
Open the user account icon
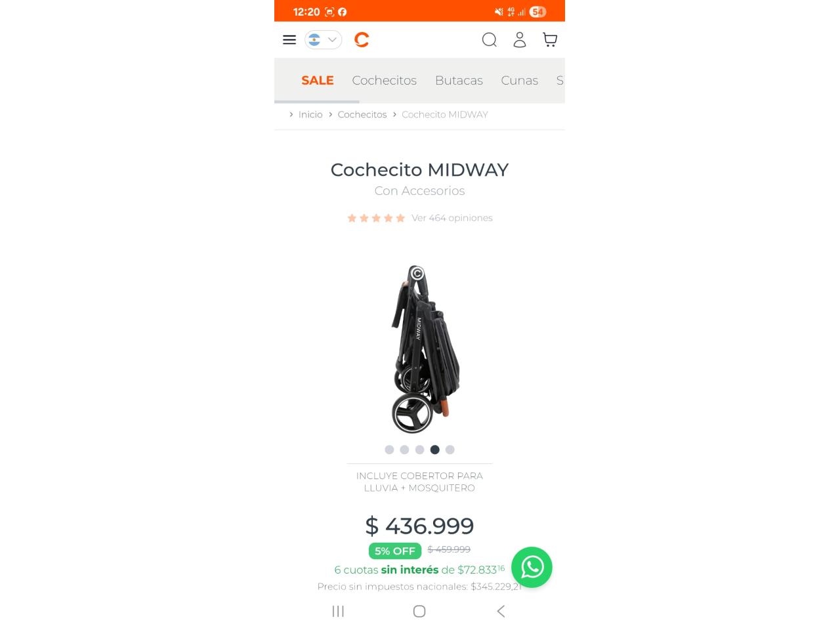point(520,40)
